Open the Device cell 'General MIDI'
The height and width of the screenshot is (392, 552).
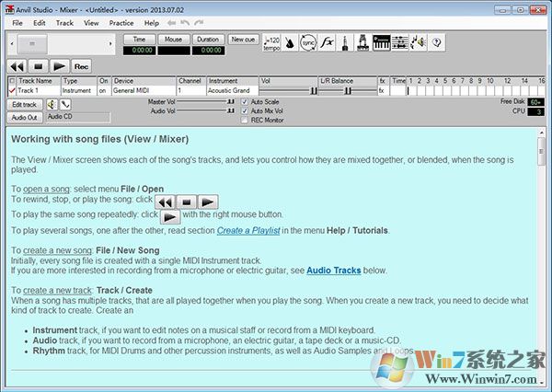(x=144, y=91)
